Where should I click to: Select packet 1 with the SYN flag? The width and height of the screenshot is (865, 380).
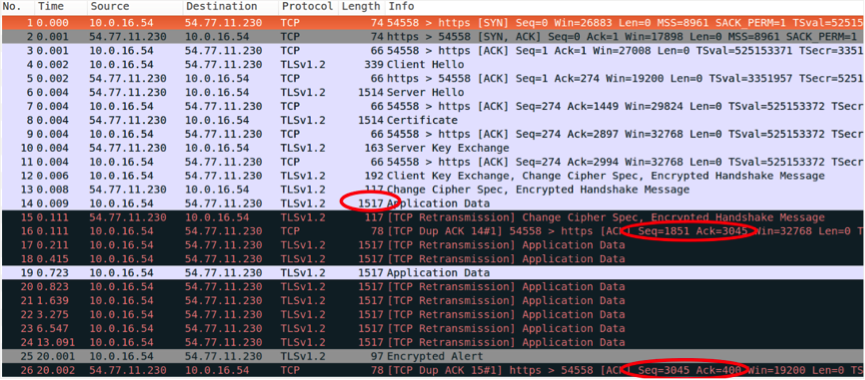tap(432, 23)
